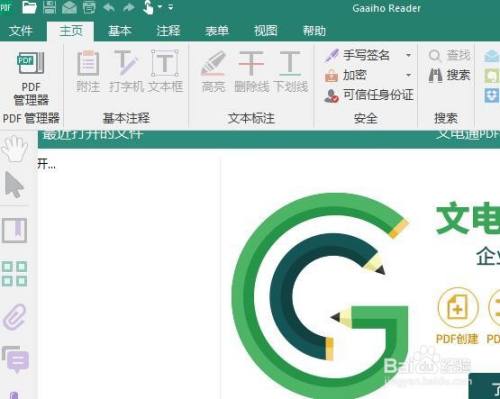
Task: Select the 下划线 underline tool
Action: pyautogui.click(x=290, y=71)
